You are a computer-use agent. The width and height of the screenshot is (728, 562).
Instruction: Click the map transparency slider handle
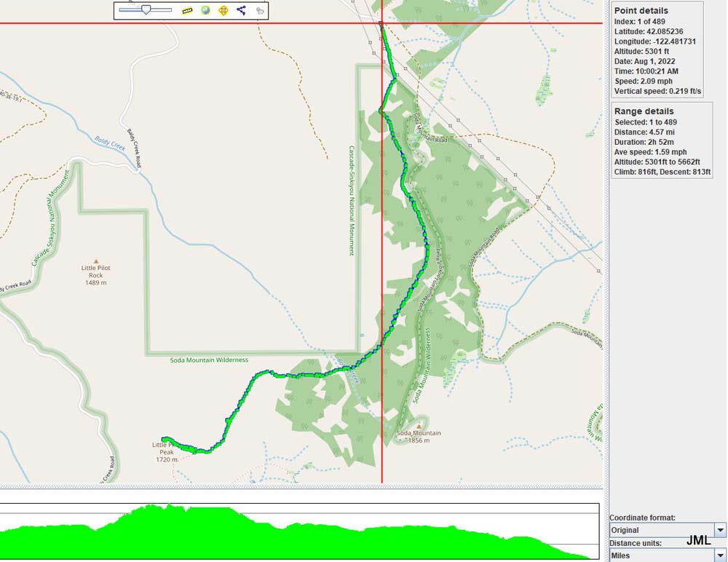point(146,10)
